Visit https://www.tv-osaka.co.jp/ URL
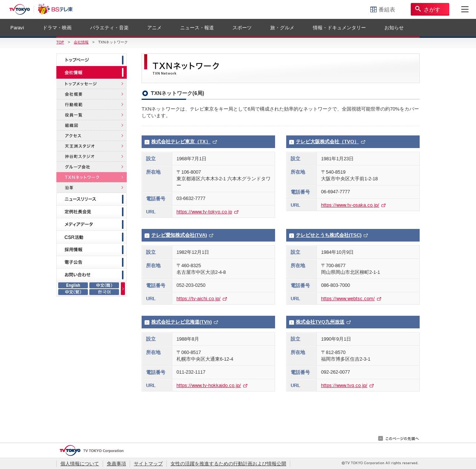Image resolution: width=476 pixels, height=469 pixels. tap(350, 205)
